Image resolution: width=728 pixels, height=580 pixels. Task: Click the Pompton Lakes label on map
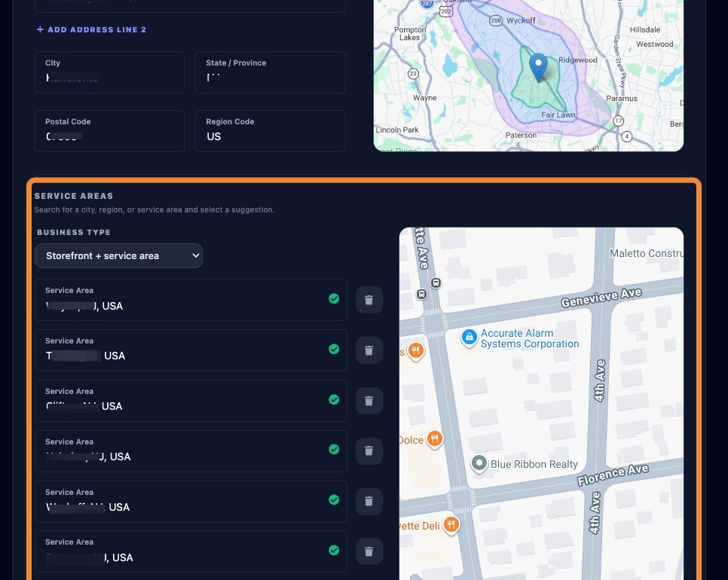(x=410, y=33)
